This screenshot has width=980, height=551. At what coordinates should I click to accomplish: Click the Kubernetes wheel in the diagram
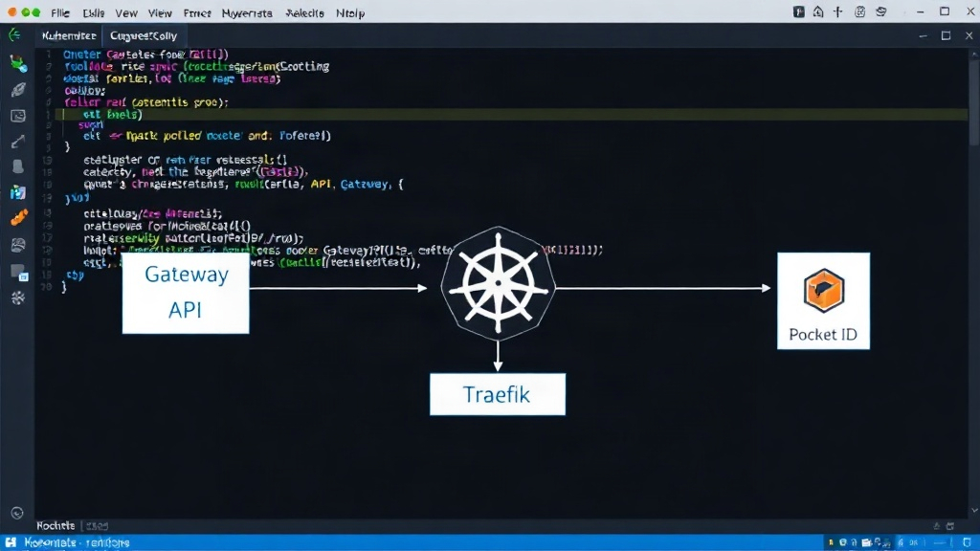tap(498, 283)
